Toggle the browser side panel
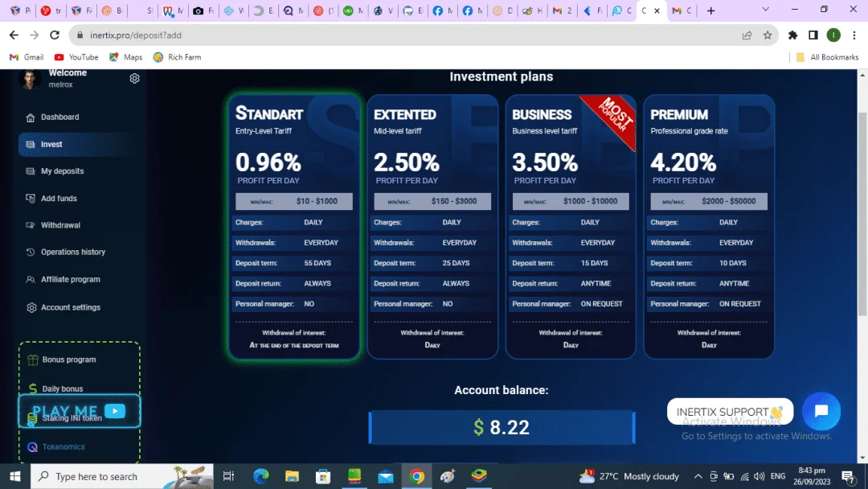The height and width of the screenshot is (489, 868). click(813, 35)
